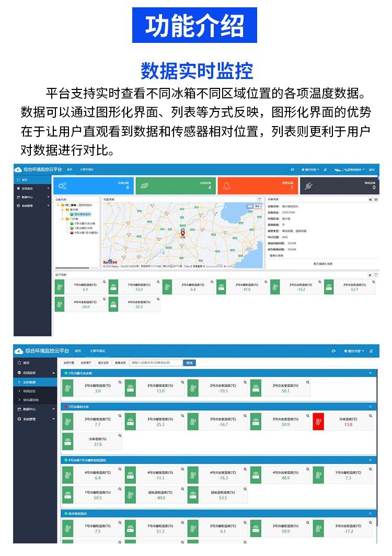Close the 2号冷藏冷冻冰箱 panel

pyautogui.click(x=370, y=373)
